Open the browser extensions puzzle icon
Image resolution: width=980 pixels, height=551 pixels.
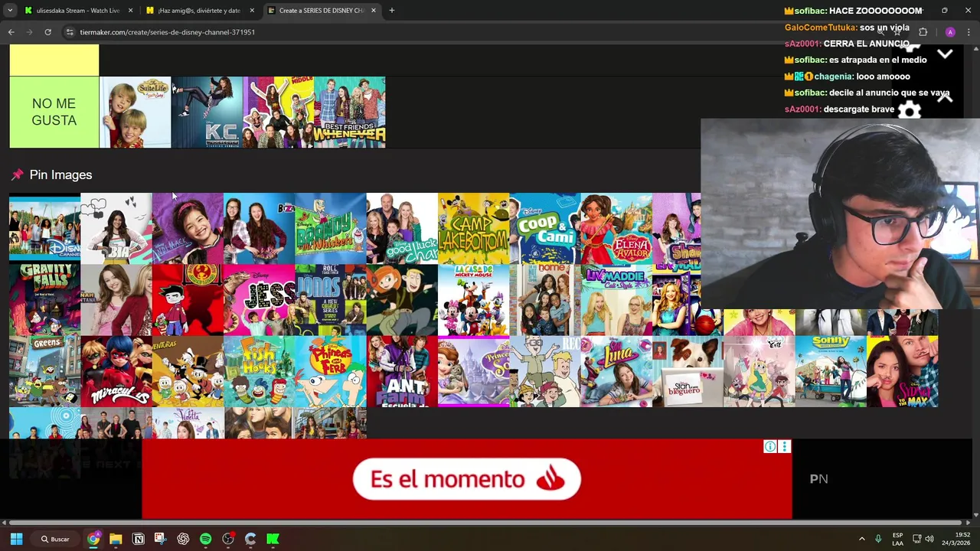(x=923, y=32)
